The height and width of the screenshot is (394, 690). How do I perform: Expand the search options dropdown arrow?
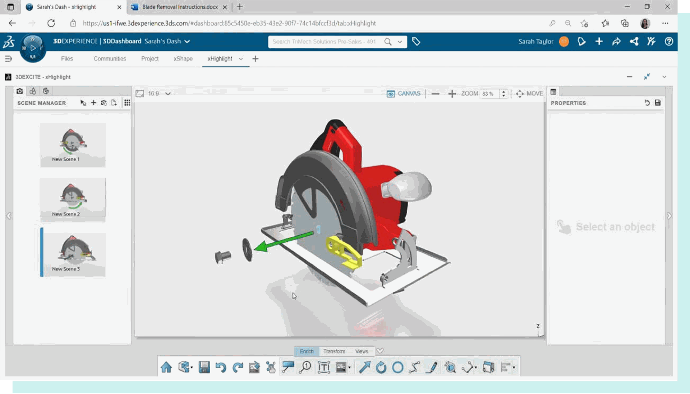point(400,42)
